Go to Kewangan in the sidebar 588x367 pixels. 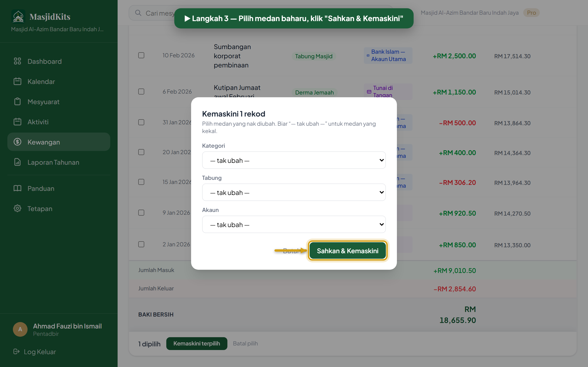tap(59, 142)
